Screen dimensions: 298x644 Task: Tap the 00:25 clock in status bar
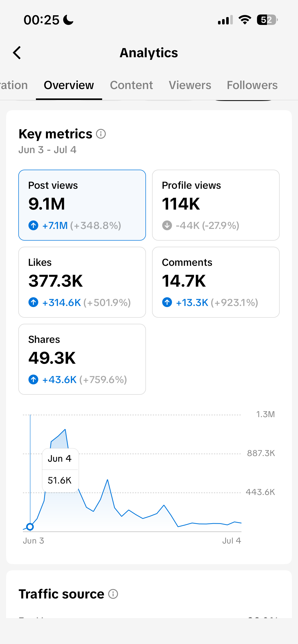[41, 20]
